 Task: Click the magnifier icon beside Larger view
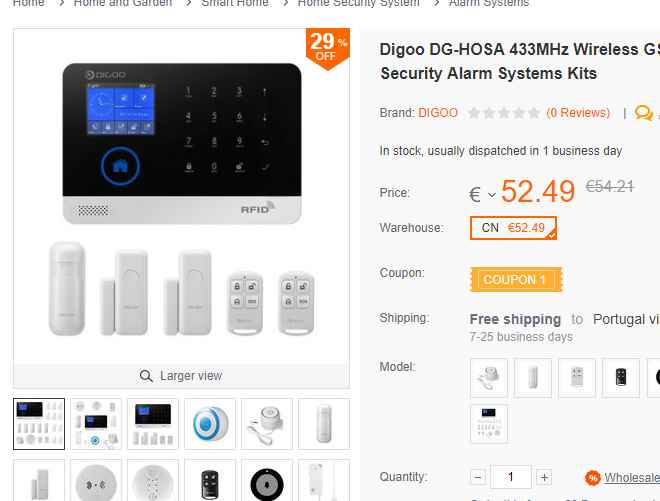(146, 376)
